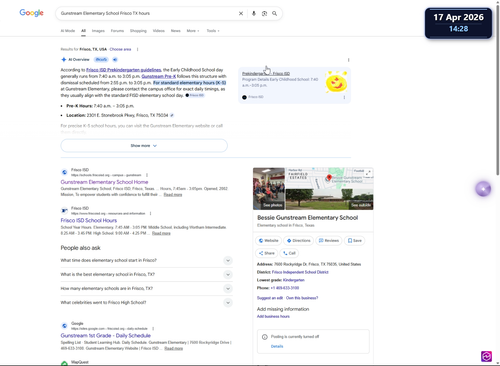The image size is (500, 366).
Task: Open the Frisco ISD Prekindergarten guidelines link
Action: (x=124, y=70)
